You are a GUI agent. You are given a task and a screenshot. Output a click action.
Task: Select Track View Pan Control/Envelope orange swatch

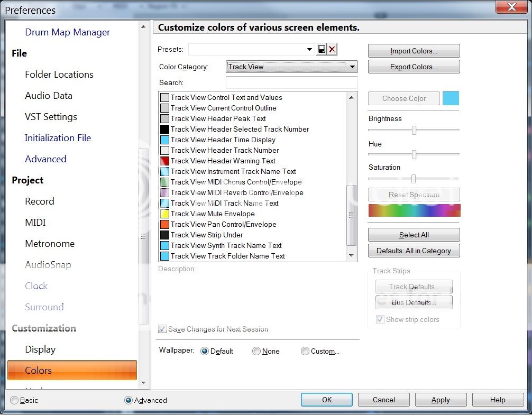click(164, 225)
